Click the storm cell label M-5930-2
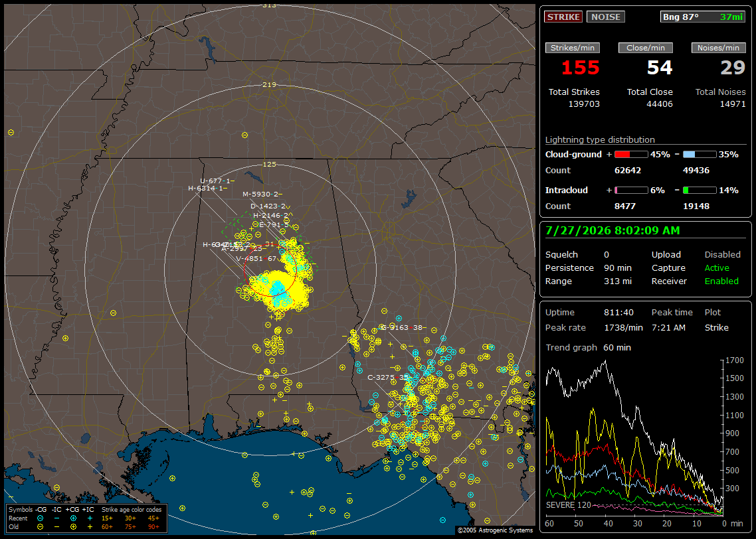Viewport: 756px width, 539px height. point(260,194)
